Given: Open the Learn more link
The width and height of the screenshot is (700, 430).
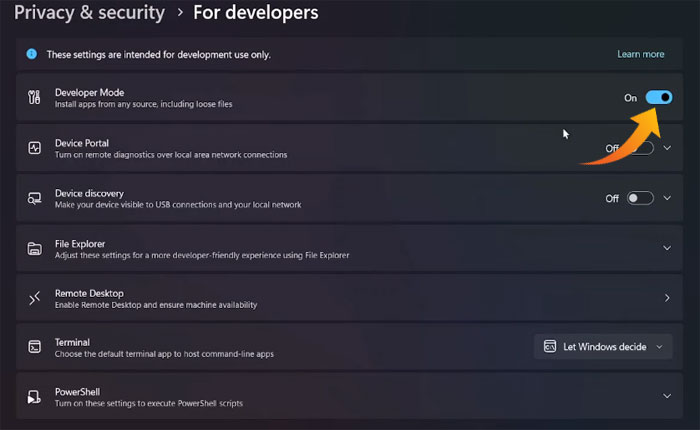Looking at the screenshot, I should coord(640,54).
